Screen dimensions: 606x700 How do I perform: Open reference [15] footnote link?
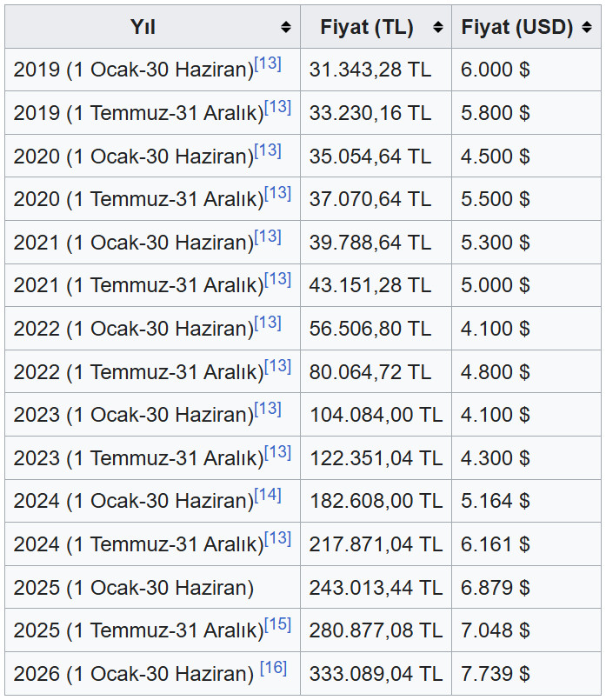click(277, 624)
